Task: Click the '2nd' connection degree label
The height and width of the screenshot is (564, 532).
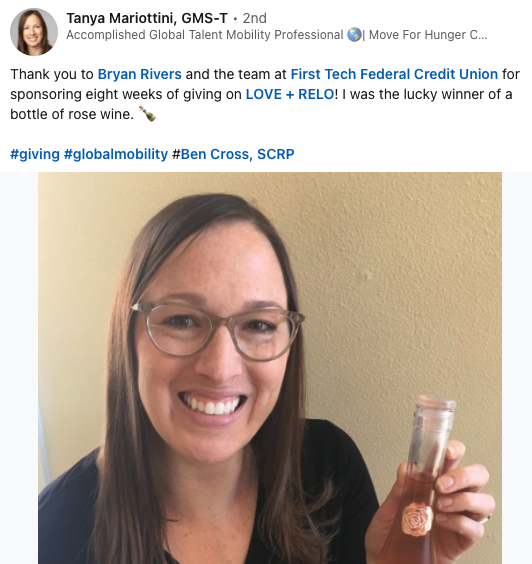Action: click(255, 18)
